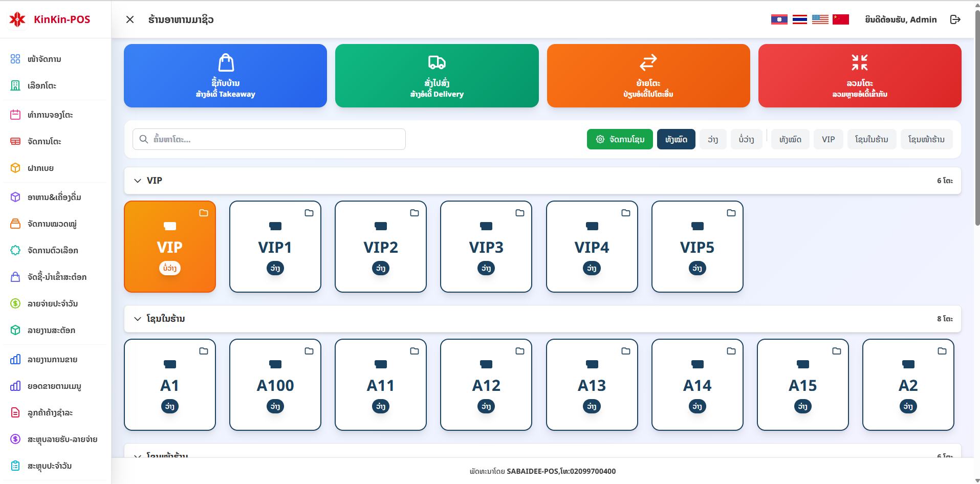
Task: Close sidebar with the X icon
Action: click(130, 19)
